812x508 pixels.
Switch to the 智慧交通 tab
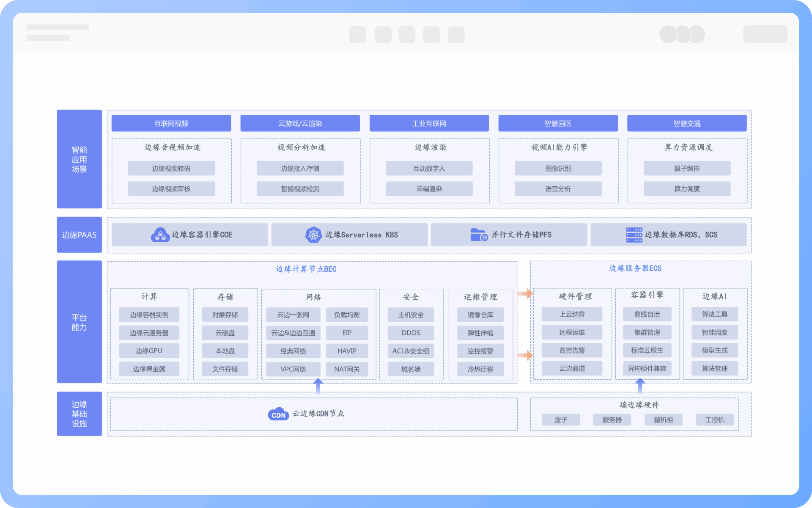pos(686,123)
